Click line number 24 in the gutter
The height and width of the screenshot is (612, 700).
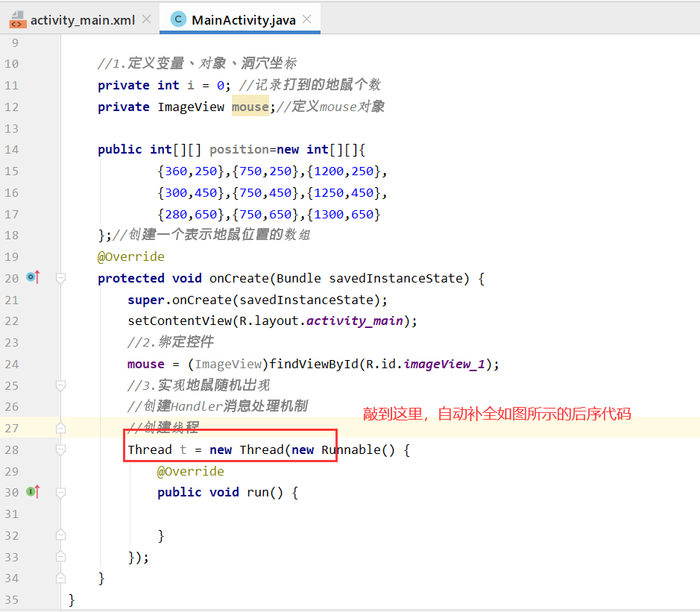12,365
